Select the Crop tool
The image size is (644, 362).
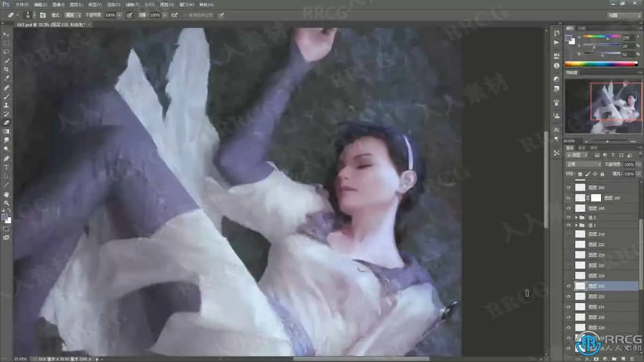tap(6, 70)
